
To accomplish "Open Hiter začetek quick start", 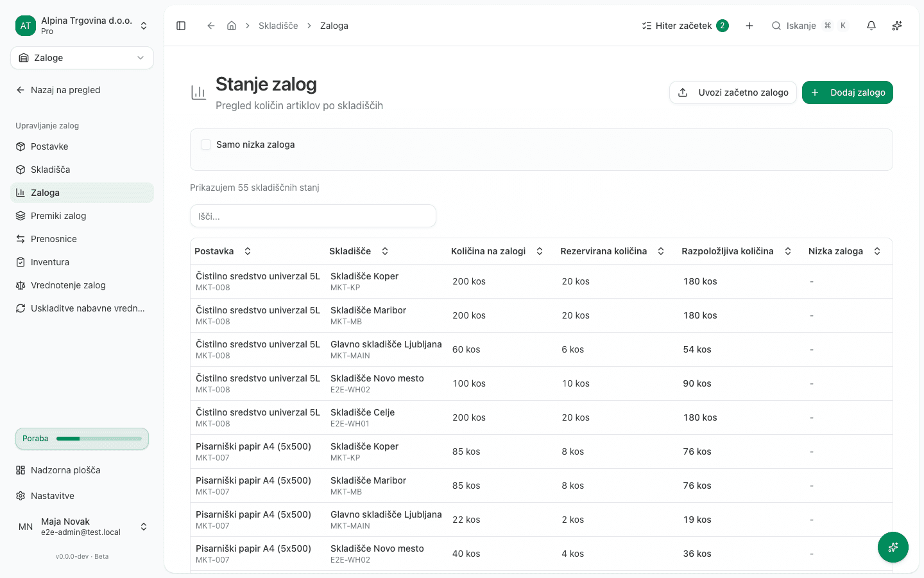I will point(685,26).
